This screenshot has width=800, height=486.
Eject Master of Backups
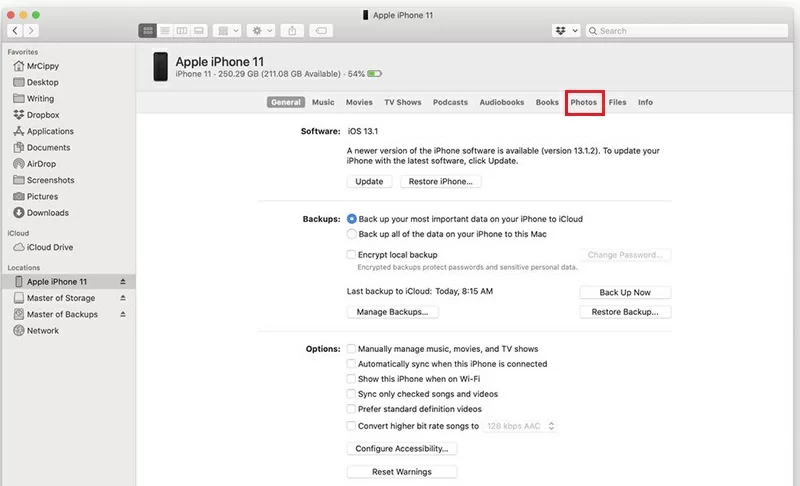point(123,314)
